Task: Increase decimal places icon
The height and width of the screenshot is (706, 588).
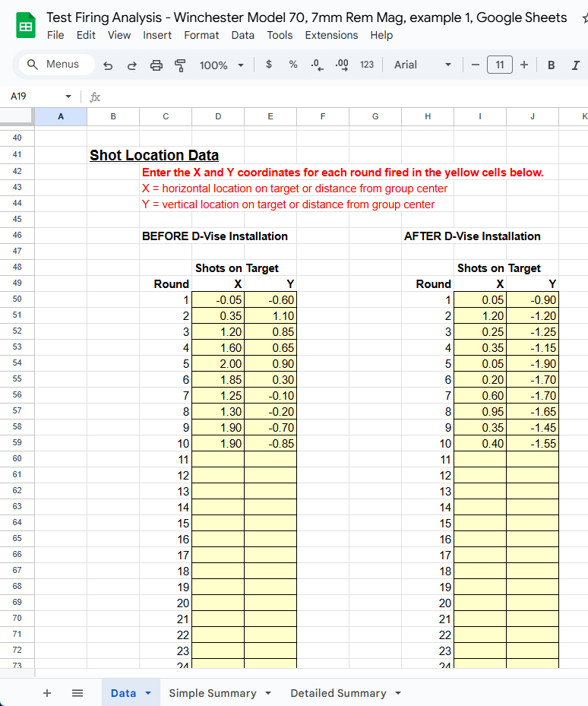Action: 342,65
